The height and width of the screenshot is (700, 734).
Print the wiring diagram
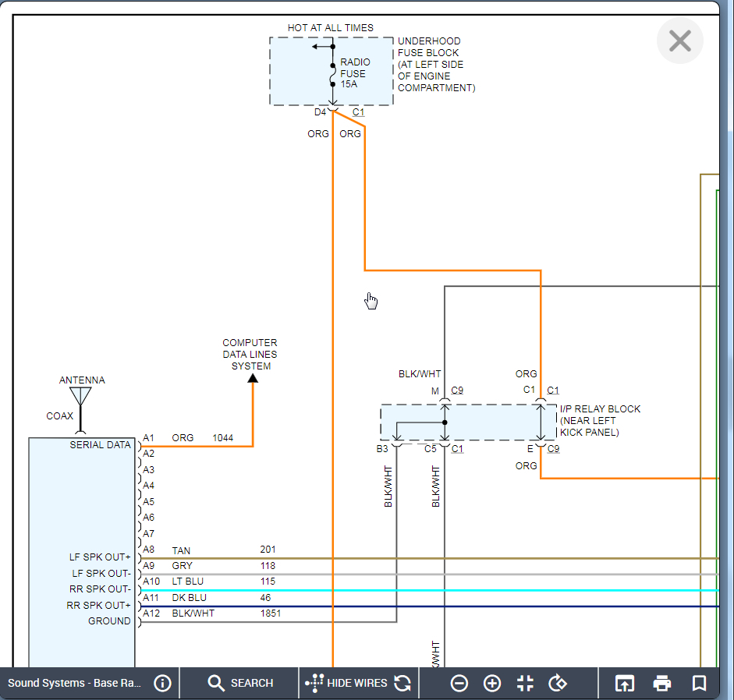(x=662, y=684)
